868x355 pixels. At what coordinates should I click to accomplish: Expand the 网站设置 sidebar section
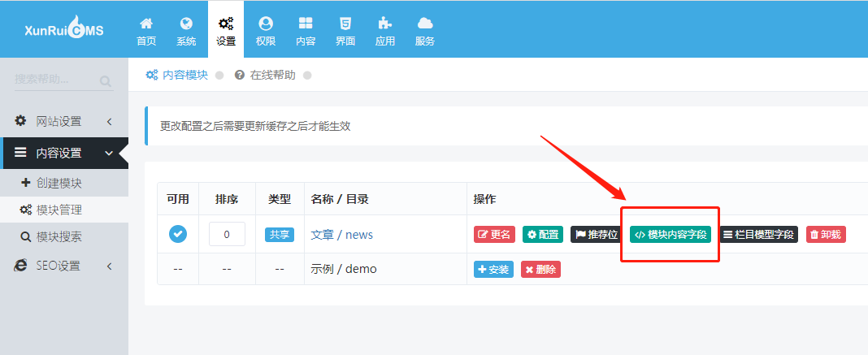[x=64, y=121]
